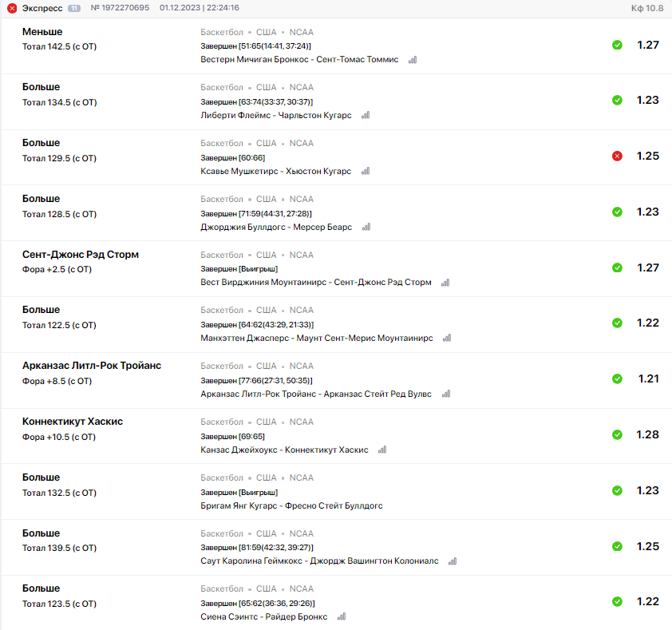
Task: Open statistics icon for Арканзас Литл-Рок Тройанс match
Action: click(446, 394)
